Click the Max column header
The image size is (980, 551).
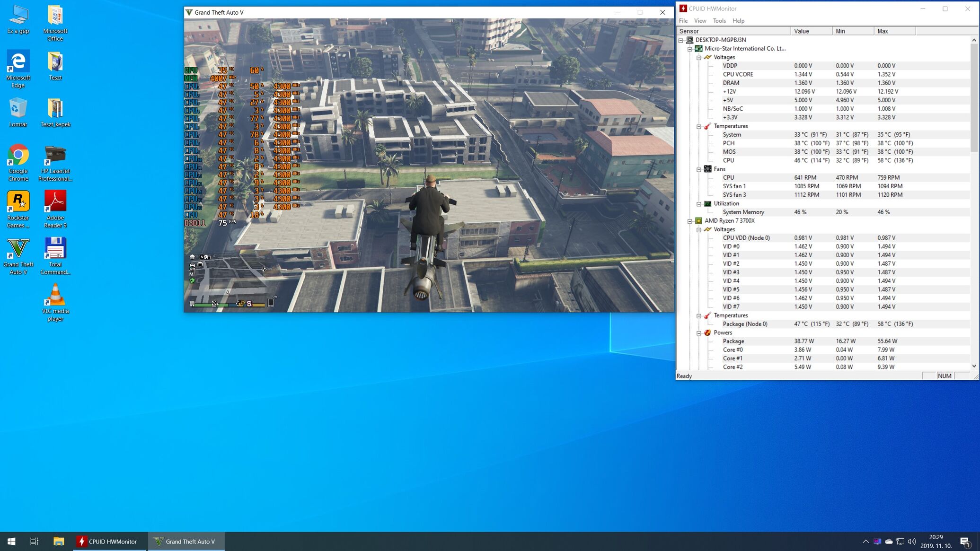tap(894, 31)
